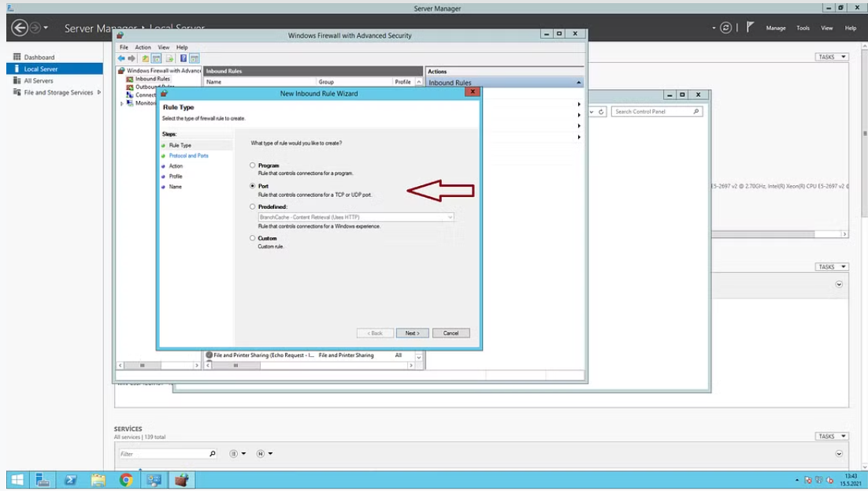The image size is (868, 491).
Task: Select the File and Printer Sharing Echo Request rule
Action: pyautogui.click(x=309, y=355)
